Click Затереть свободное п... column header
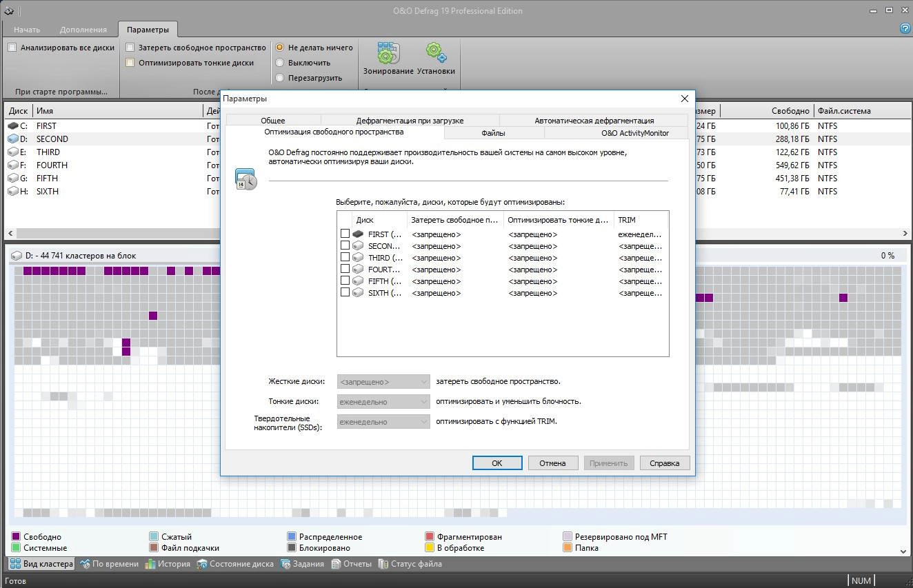The image size is (913, 588). pyautogui.click(x=455, y=220)
